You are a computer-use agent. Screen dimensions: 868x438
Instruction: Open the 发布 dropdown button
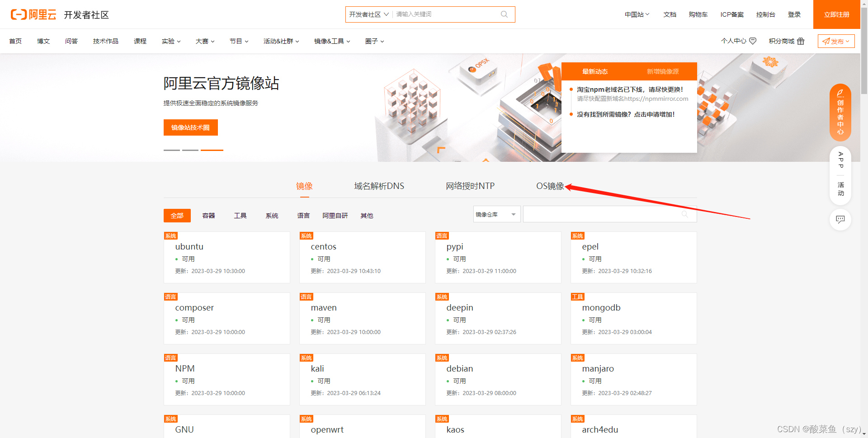point(836,41)
